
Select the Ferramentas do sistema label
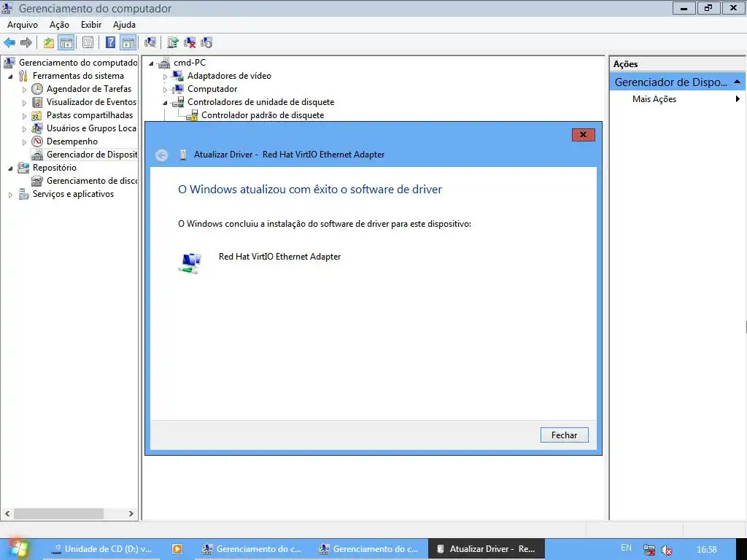pos(78,76)
